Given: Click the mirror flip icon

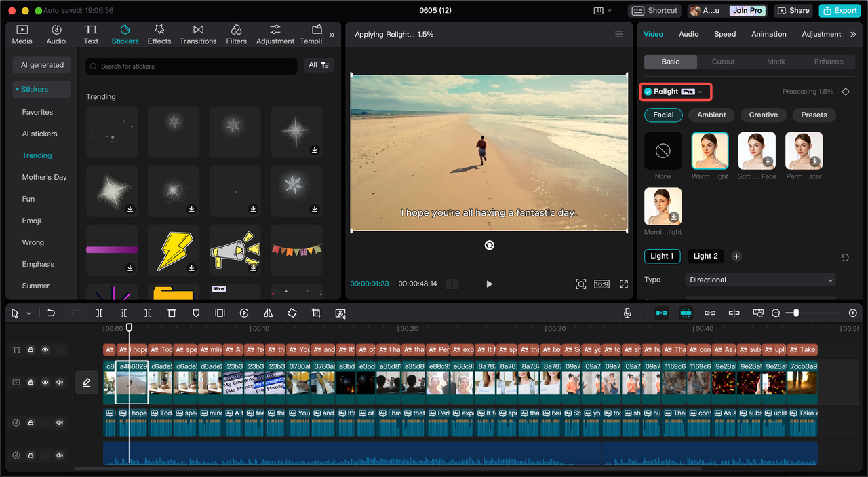Looking at the screenshot, I should click(x=268, y=313).
